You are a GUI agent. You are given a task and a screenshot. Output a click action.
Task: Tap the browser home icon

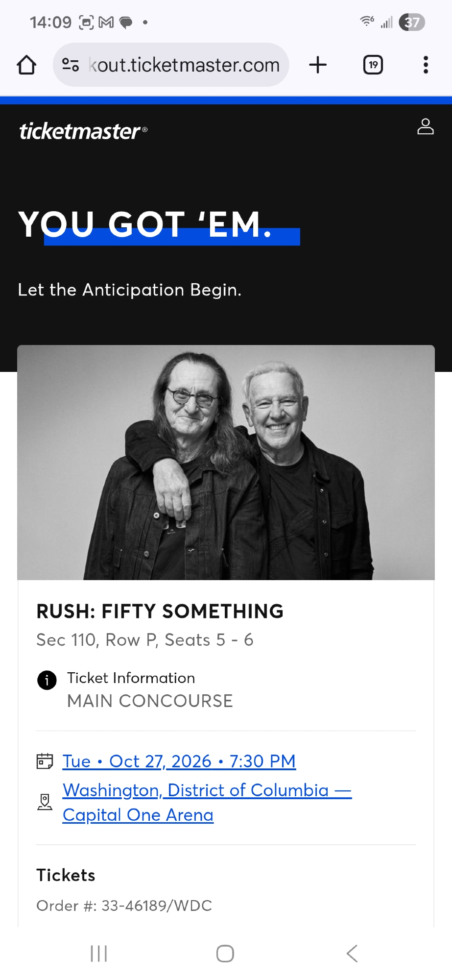pyautogui.click(x=26, y=65)
